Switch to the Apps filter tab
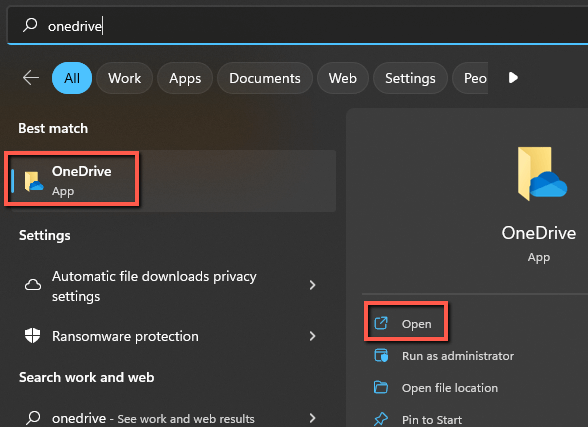 click(185, 78)
